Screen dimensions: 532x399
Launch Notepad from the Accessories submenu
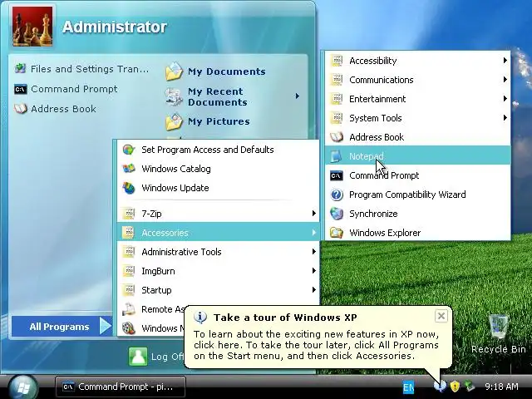(417, 156)
